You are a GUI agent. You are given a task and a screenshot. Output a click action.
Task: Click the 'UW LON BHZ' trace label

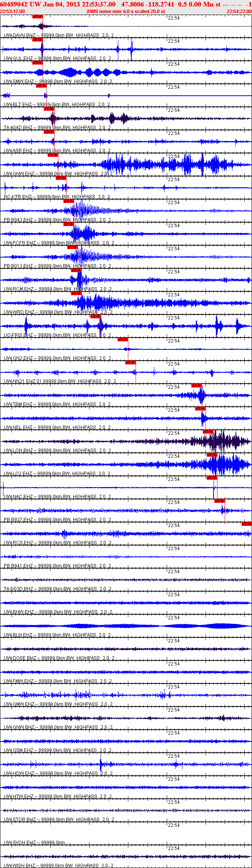coord(18,451)
